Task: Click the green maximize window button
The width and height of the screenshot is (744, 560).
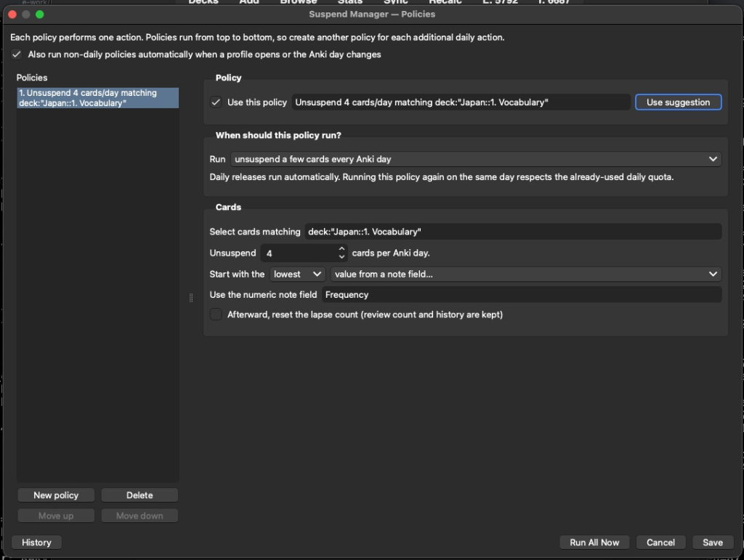Action: [40, 15]
